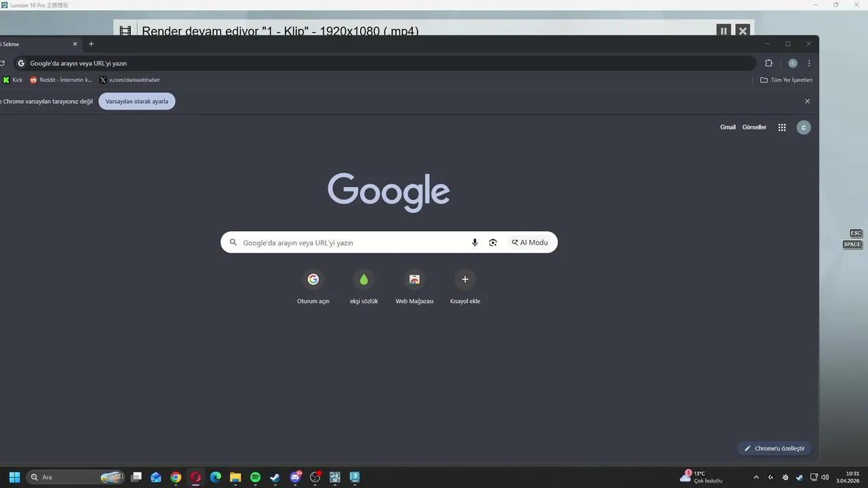The width and height of the screenshot is (868, 488).
Task: Open Microsoft Edge from the taskbar
Action: click(x=216, y=477)
